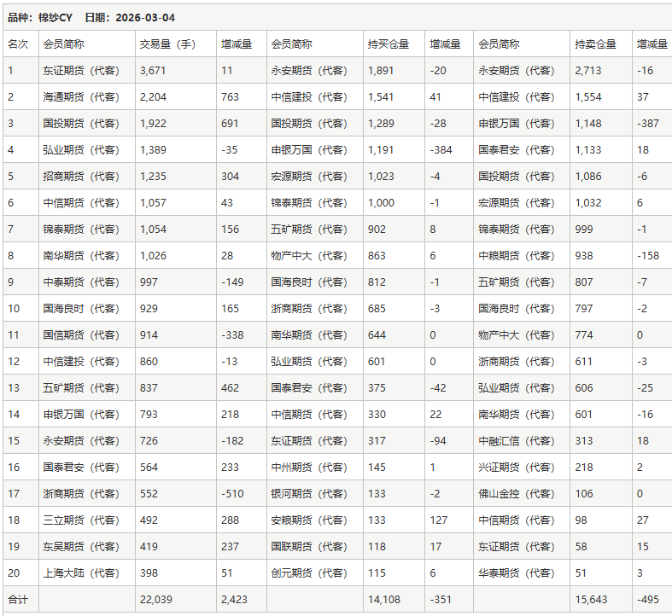Viewport: 672px width, 616px height.
Task: Select long position value 1,891
Action: [381, 71]
